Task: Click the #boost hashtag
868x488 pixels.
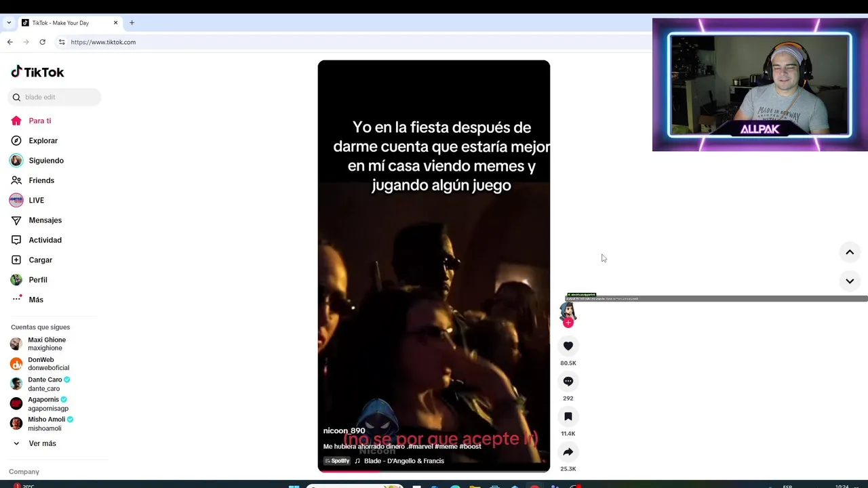Action: coord(471,447)
